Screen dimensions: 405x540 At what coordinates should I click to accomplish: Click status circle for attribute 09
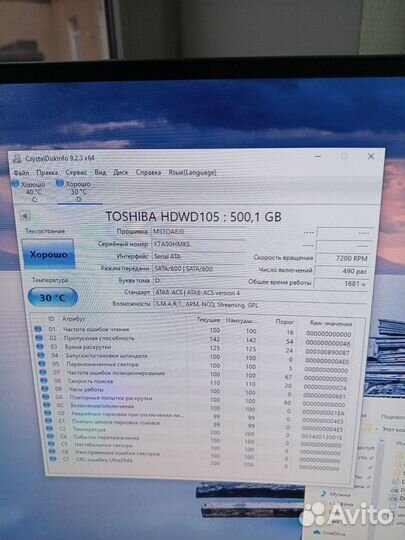click(45, 389)
